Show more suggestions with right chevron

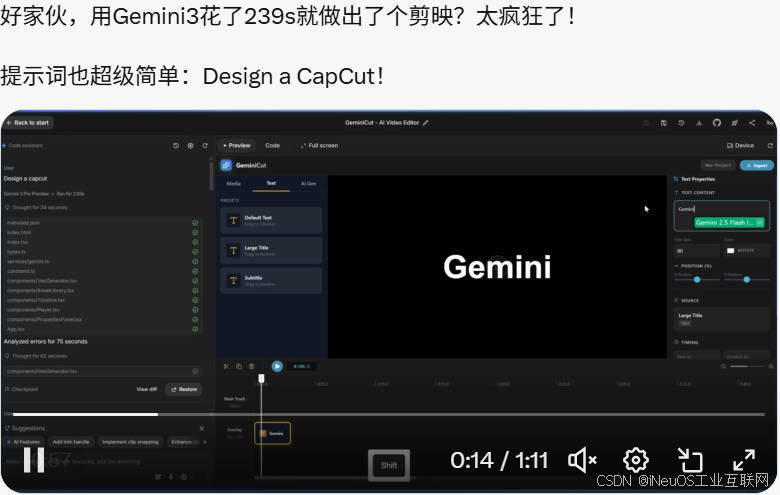pos(205,442)
